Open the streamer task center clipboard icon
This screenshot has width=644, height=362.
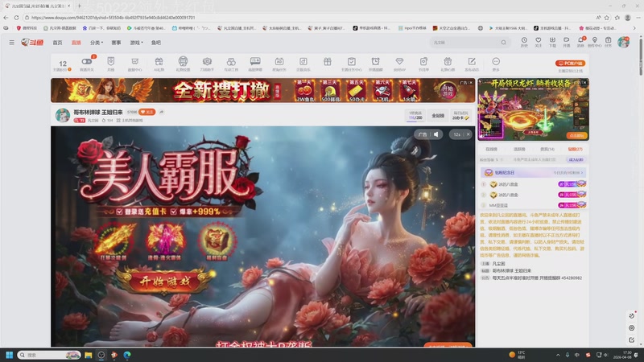point(352,62)
